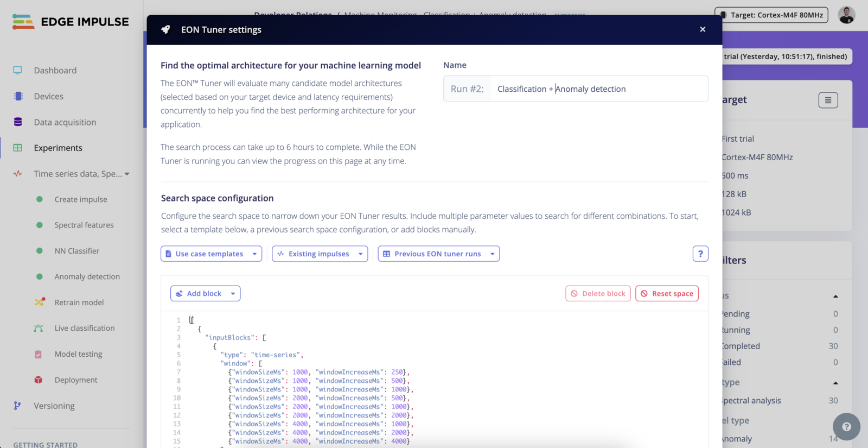
Task: Click the "Run #2:" name prefix
Action: (467, 89)
